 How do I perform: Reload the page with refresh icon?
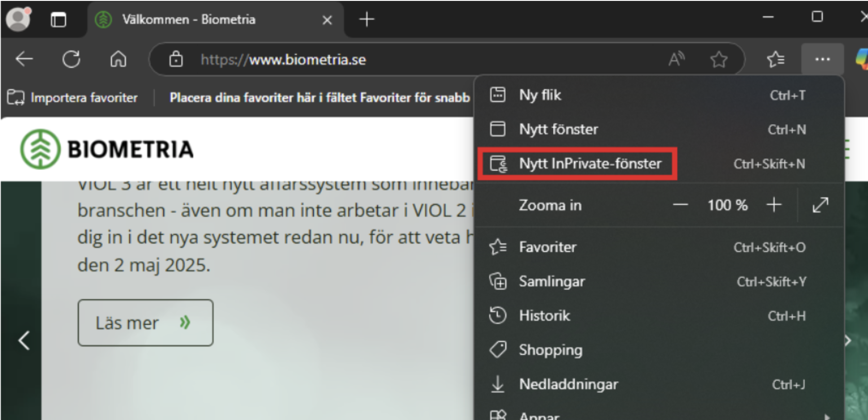[71, 59]
